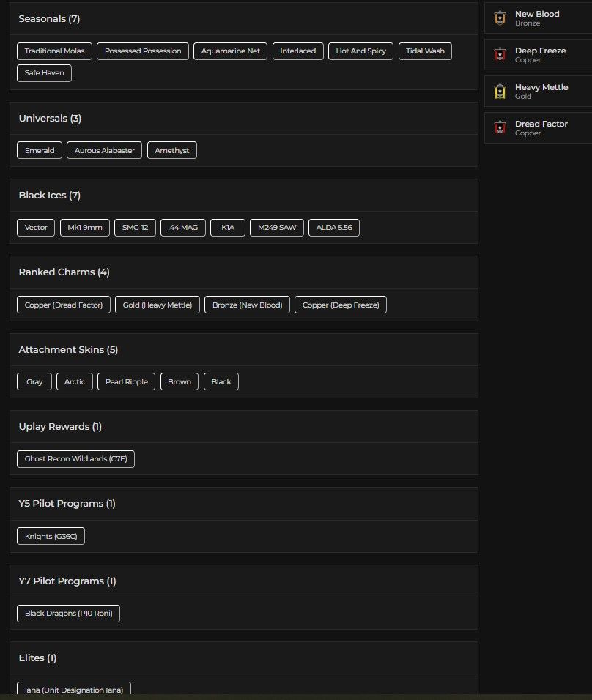592x700 pixels.
Task: Click the Seasonals (7) section heading
Action: click(x=49, y=19)
